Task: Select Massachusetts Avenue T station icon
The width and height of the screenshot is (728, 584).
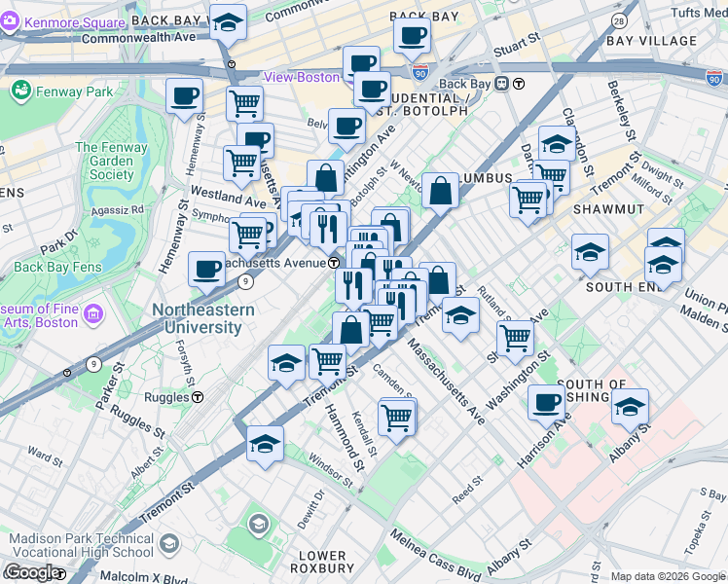Action: click(334, 263)
